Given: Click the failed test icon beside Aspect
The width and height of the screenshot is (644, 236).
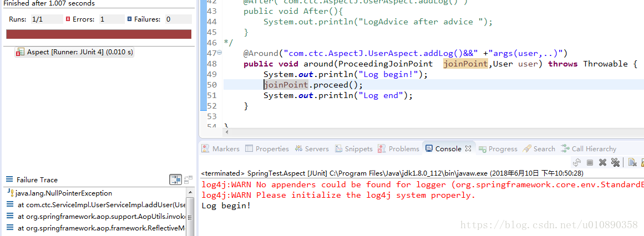Looking at the screenshot, I should 20,53.
